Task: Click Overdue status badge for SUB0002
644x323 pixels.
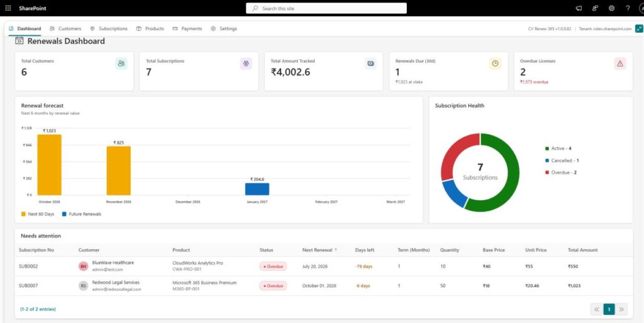Action: coord(273,266)
